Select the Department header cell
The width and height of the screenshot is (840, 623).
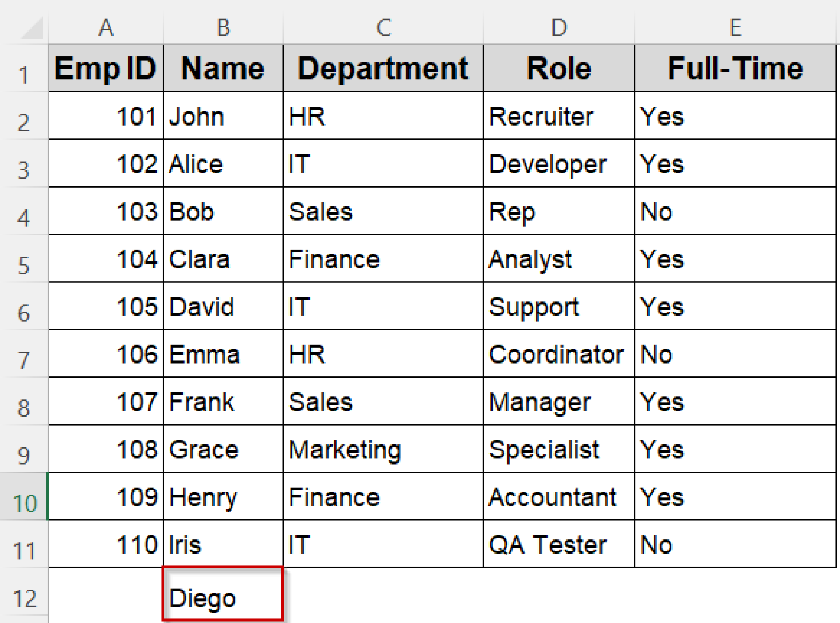pos(383,68)
